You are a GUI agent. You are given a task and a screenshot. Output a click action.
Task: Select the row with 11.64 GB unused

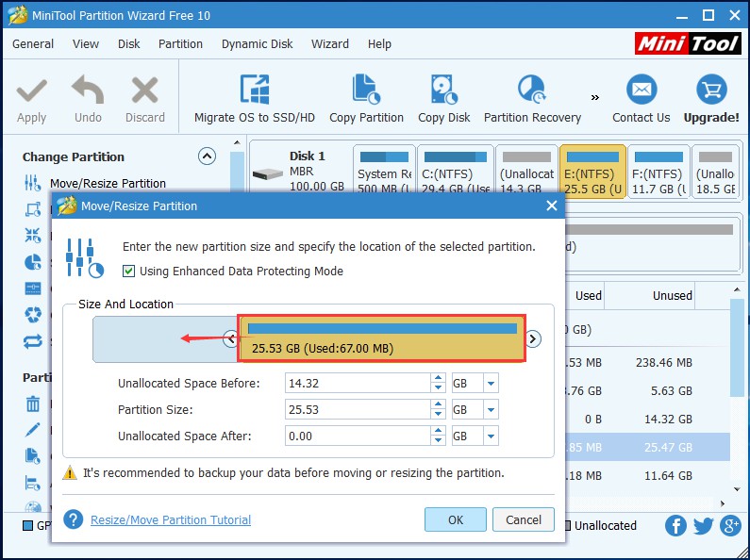(647, 475)
